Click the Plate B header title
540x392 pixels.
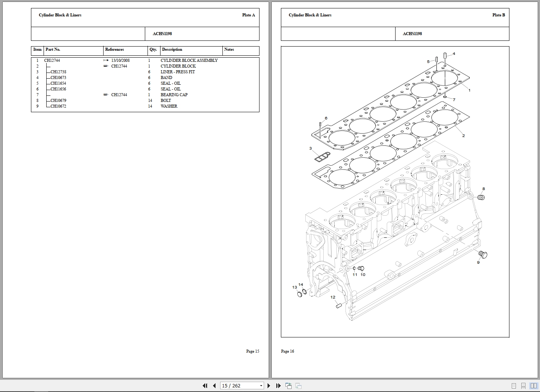(x=498, y=15)
